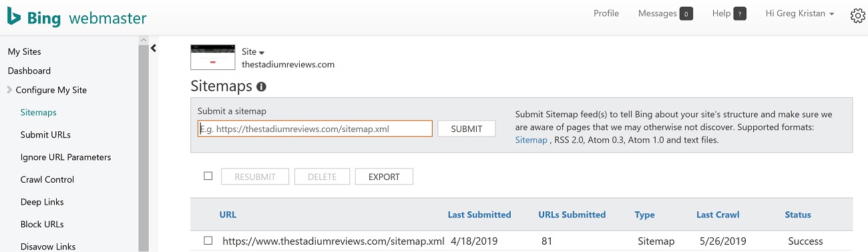
Task: Click the Sitemaps info icon
Action: point(261,87)
